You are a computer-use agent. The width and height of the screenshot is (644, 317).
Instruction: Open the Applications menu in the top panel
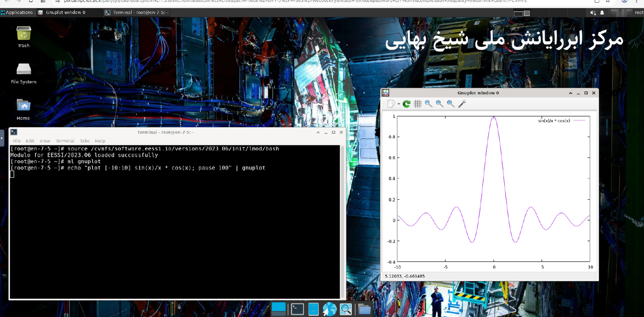pos(17,13)
